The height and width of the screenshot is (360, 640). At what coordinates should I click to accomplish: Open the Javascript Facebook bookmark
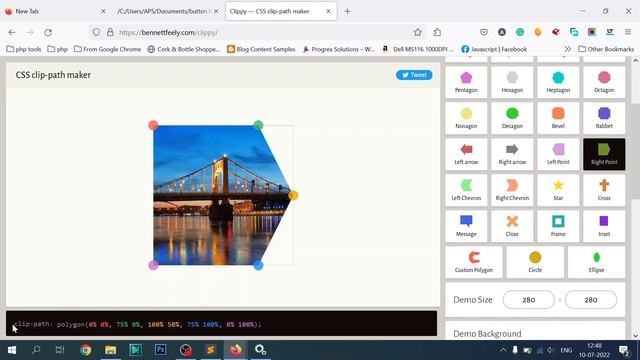click(494, 49)
